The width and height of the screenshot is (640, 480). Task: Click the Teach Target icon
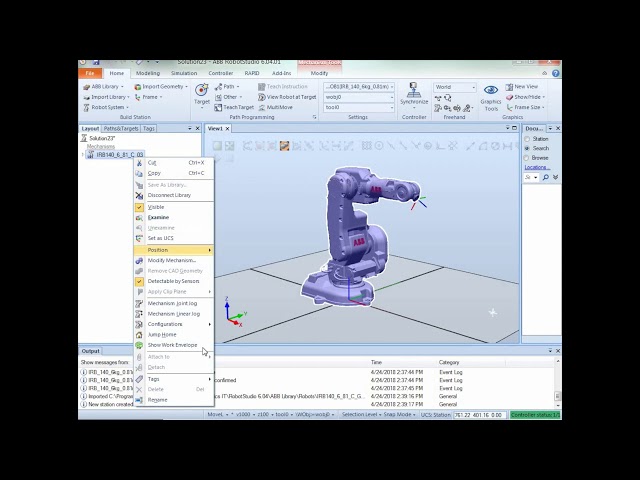pyautogui.click(x=218, y=107)
